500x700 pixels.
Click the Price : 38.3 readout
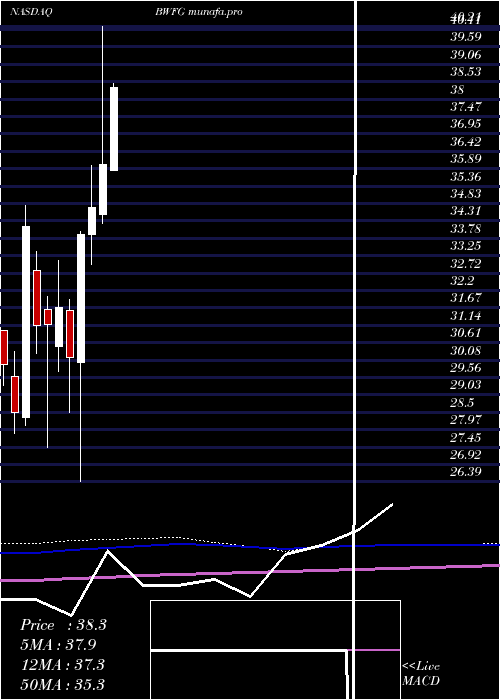pyautogui.click(x=63, y=625)
